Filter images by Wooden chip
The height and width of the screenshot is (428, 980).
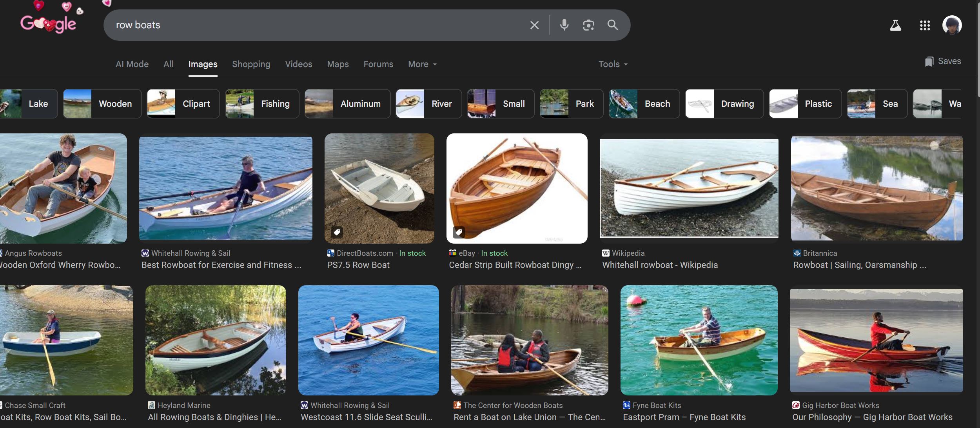click(102, 104)
